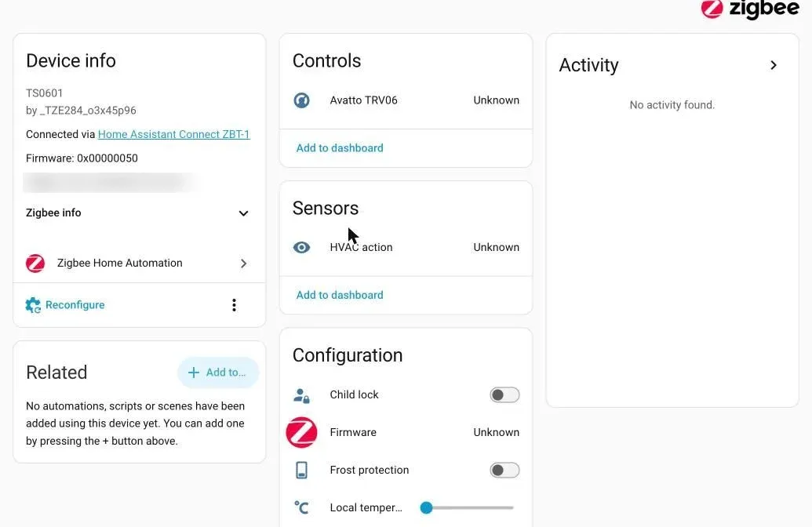Click the Unknown state of HVAC action

[496, 248]
